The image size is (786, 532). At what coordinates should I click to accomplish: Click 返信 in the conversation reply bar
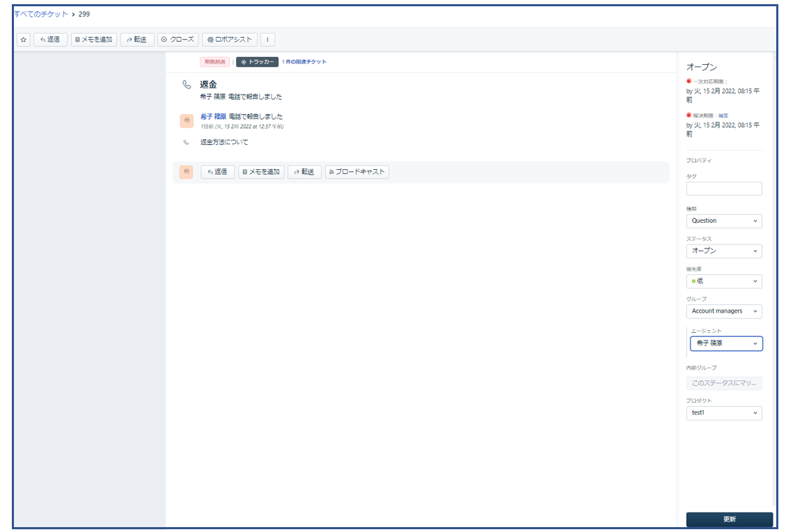tap(217, 172)
